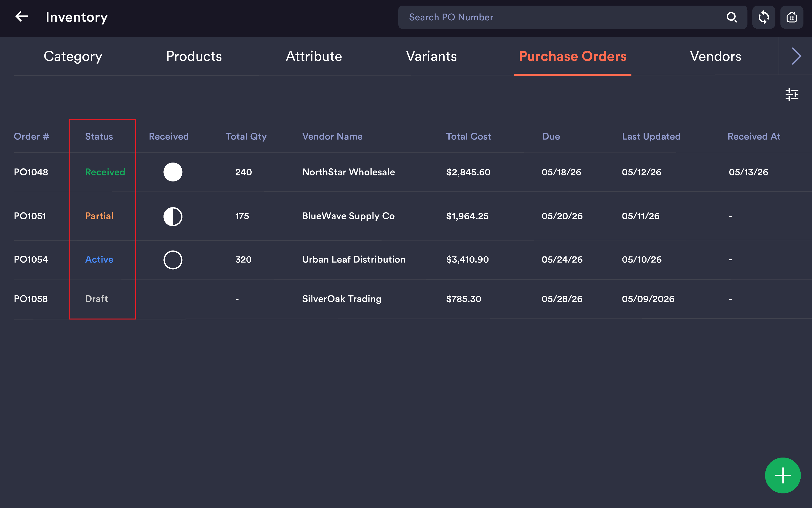Open the filter sliders icon
The height and width of the screenshot is (508, 812).
point(792,94)
